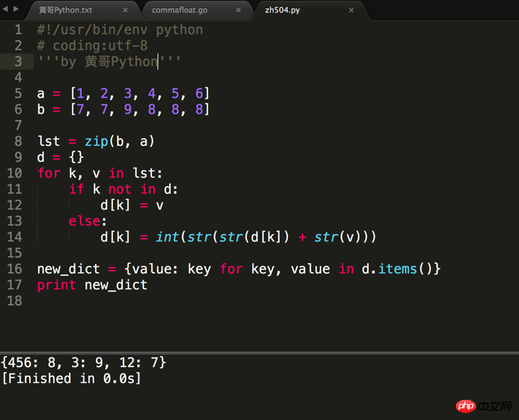The image size is (519, 420).
Task: Click the list assignment 'a = [1, 2, 3, 4, 5, 6]'
Action: point(123,94)
